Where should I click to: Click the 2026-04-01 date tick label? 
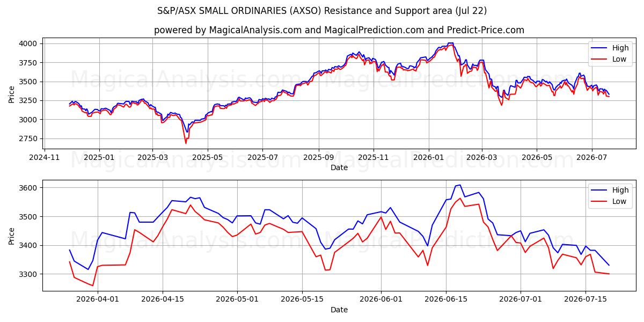(98, 299)
